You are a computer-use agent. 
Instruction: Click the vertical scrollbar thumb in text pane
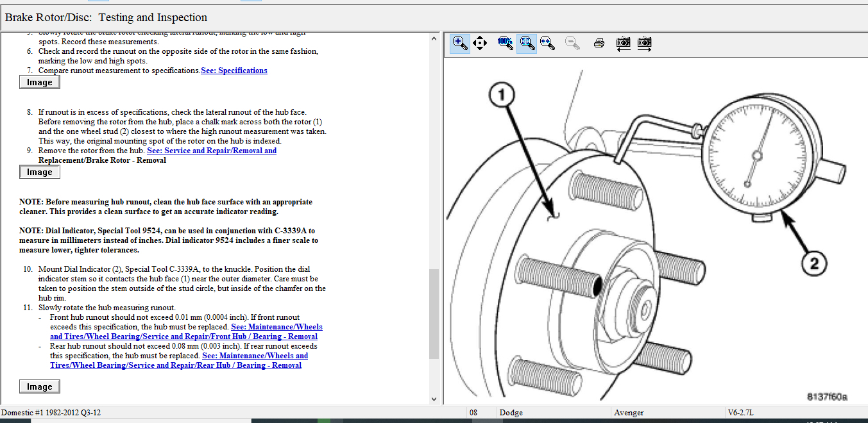434,314
